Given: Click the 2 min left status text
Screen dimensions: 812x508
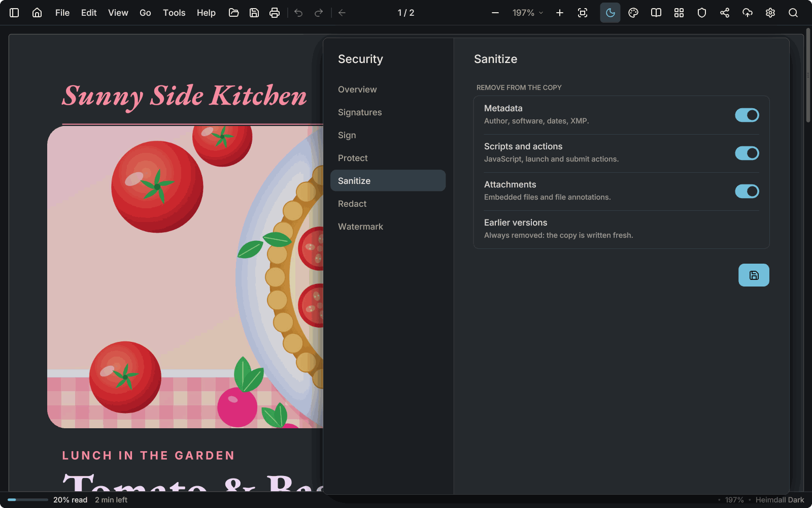Looking at the screenshot, I should coord(111,500).
